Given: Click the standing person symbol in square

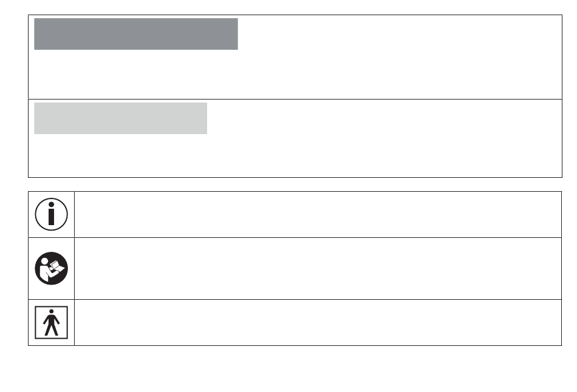Looking at the screenshot, I should 51,322.
